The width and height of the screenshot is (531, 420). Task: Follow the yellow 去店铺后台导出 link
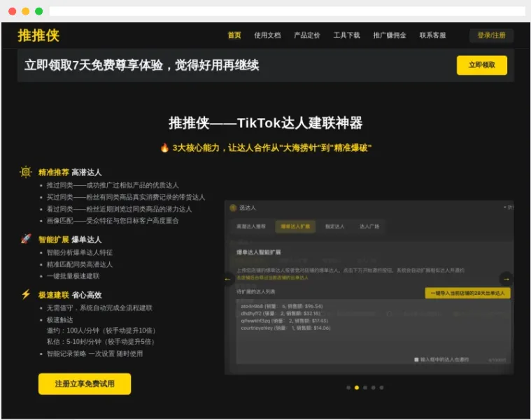(272, 277)
